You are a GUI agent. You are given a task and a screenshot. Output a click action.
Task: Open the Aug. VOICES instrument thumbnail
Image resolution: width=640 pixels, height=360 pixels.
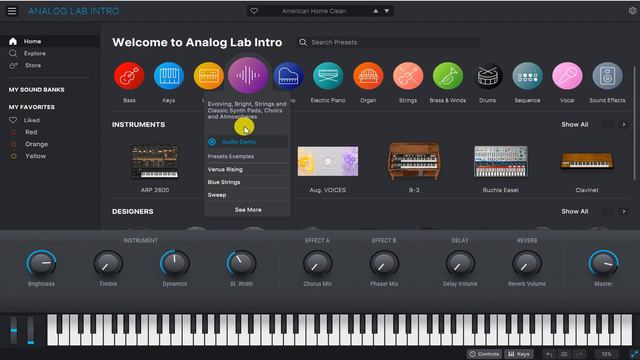328,162
